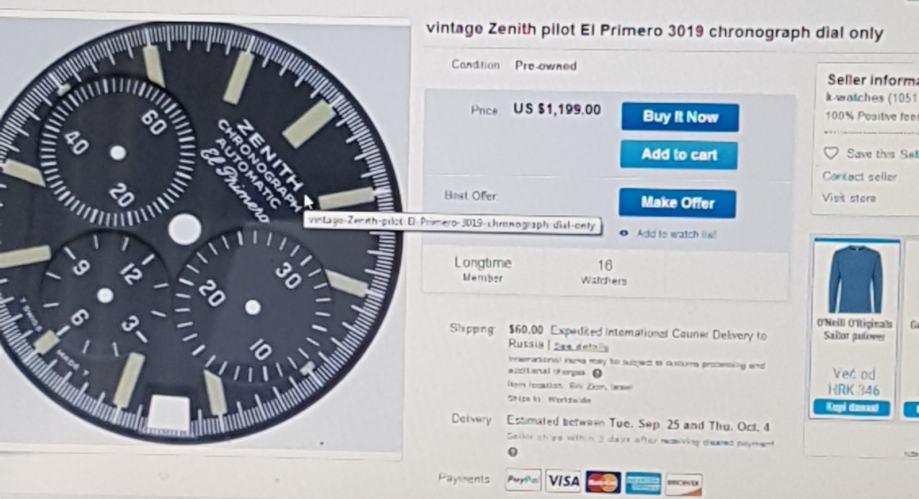This screenshot has width=919, height=499.
Task: Click the Buy It Now button
Action: pyautogui.click(x=680, y=117)
